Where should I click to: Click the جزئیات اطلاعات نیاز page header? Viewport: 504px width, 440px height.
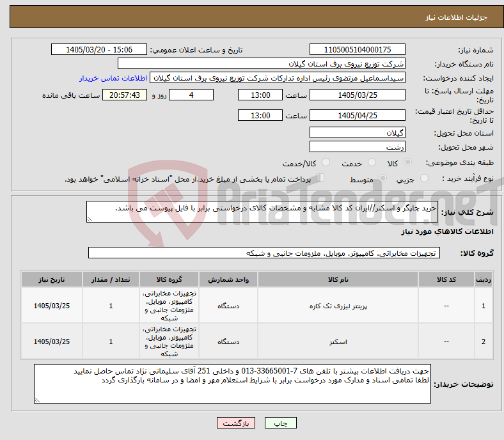pos(457,17)
